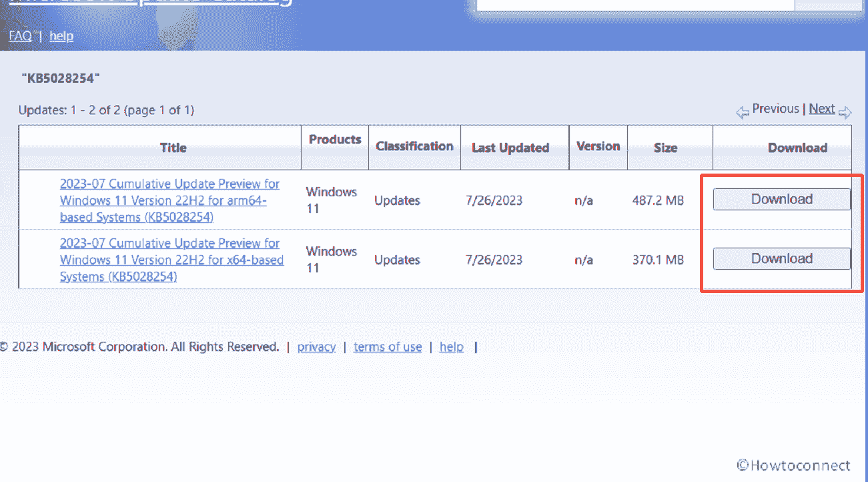Select the 487.2 MB size cell
868x482 pixels.
(x=658, y=200)
